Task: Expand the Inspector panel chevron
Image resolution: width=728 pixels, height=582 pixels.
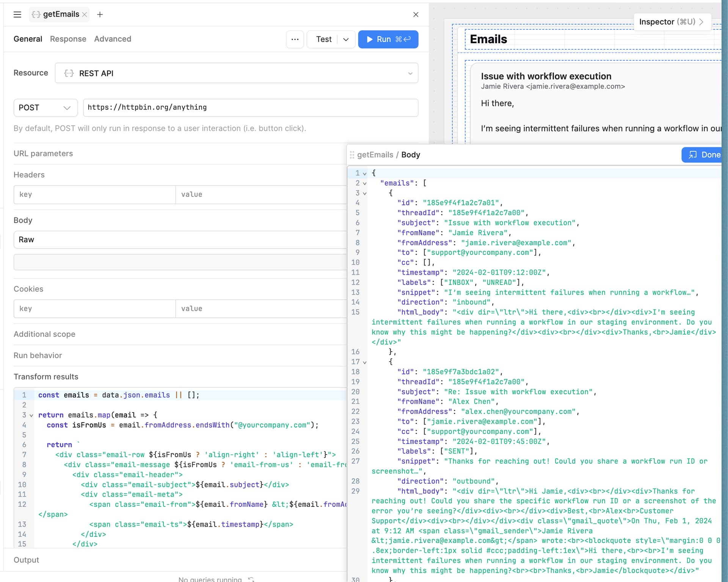Action: pos(701,22)
